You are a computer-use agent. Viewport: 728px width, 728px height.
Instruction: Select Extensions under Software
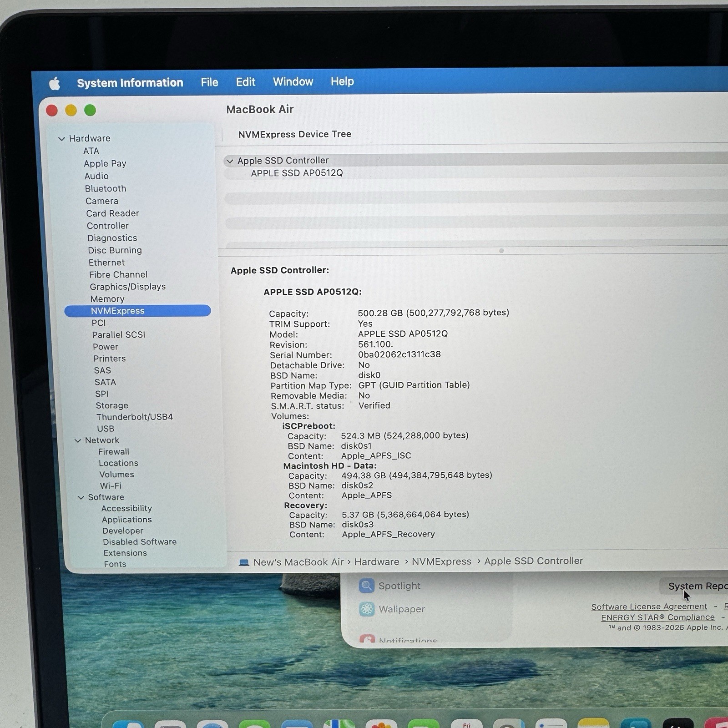point(125,553)
